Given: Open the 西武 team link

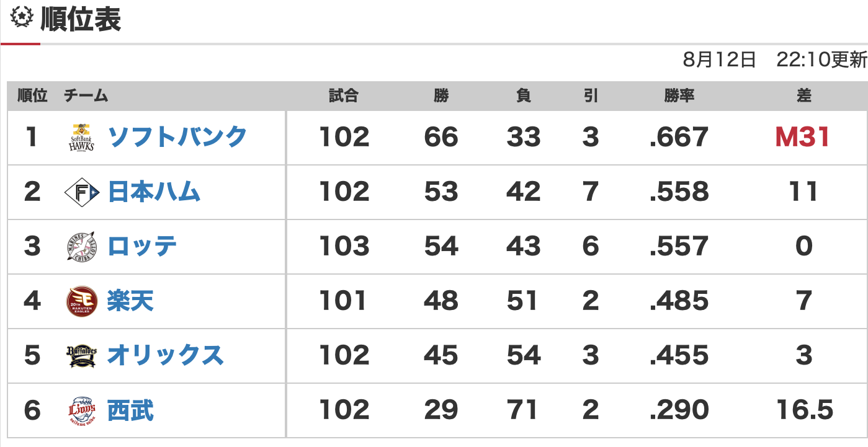Looking at the screenshot, I should (x=130, y=410).
